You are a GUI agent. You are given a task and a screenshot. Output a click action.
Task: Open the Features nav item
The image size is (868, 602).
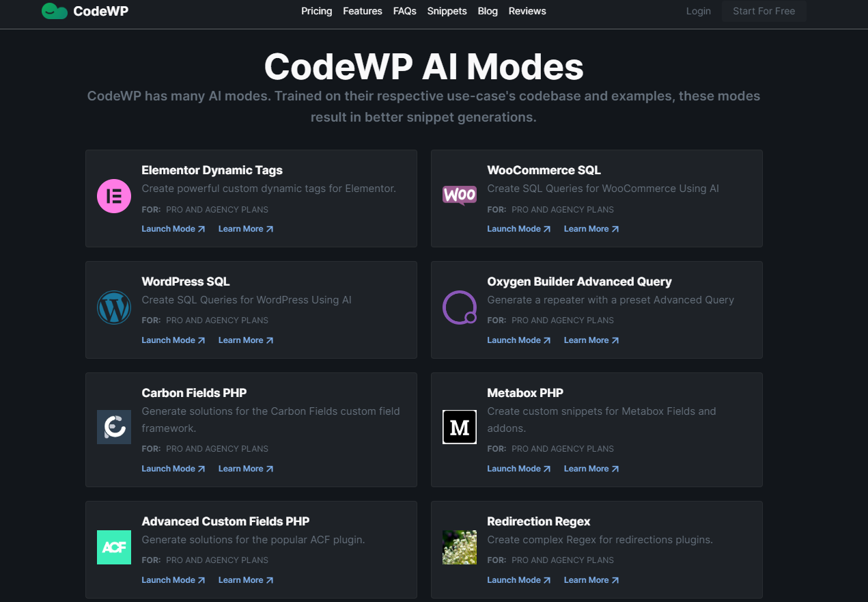(363, 11)
